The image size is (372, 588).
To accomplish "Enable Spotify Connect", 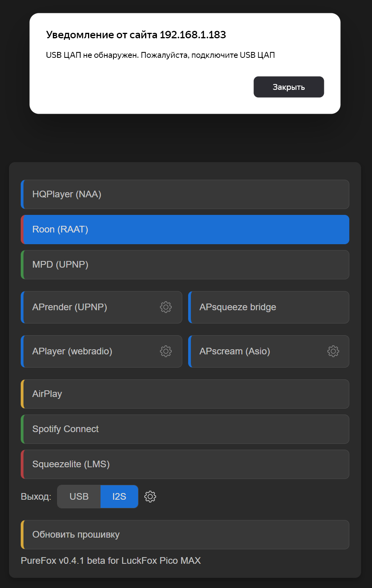I will [185, 429].
